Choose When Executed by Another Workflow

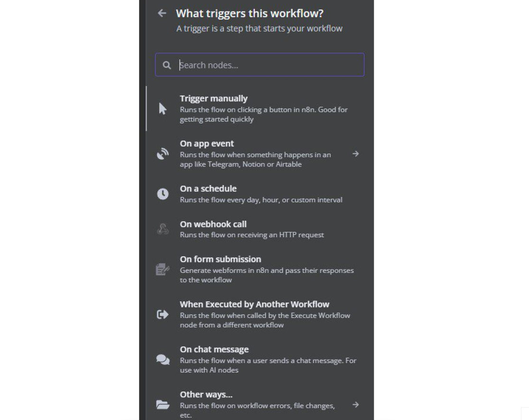click(x=254, y=304)
